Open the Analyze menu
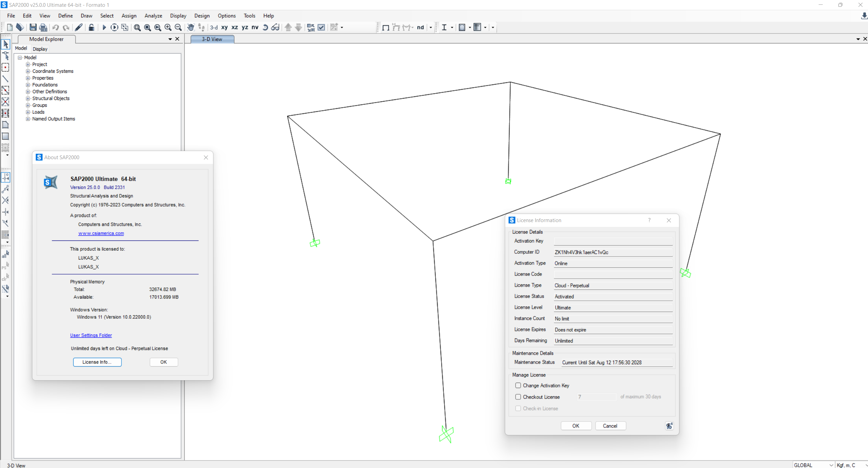868x468 pixels. pos(153,16)
